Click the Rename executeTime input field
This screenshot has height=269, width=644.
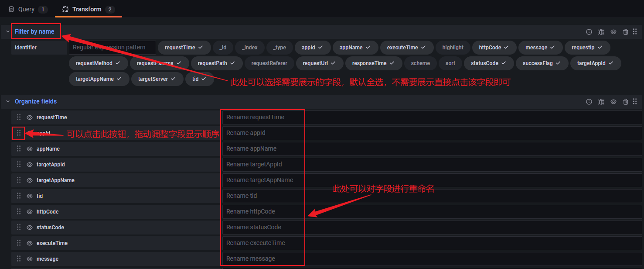pos(262,243)
